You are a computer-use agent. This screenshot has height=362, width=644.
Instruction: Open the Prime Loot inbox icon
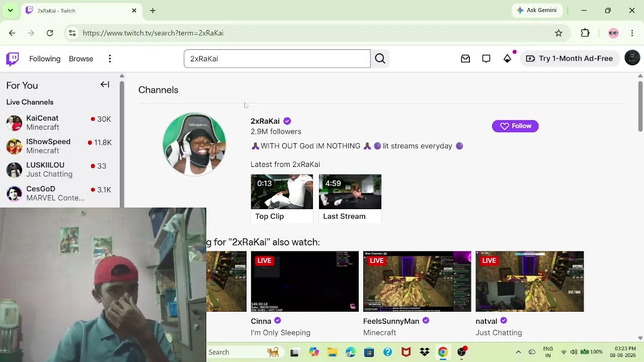coord(465,59)
